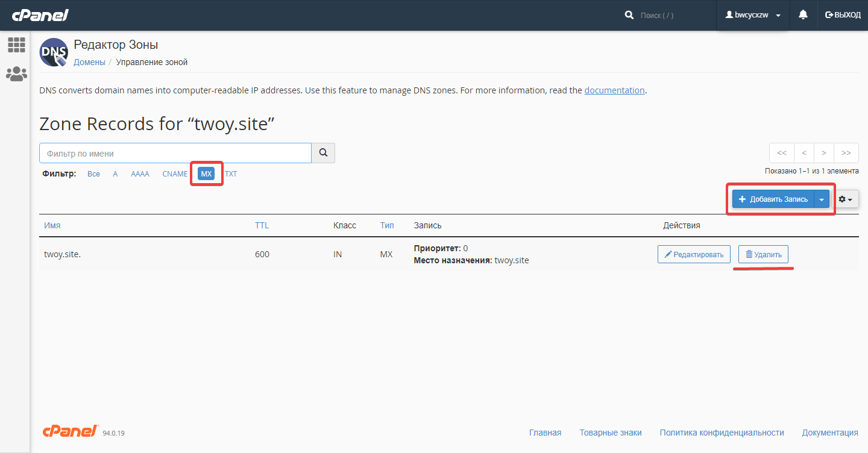Select the CNAME record filter
The height and width of the screenshot is (453, 868).
click(175, 173)
